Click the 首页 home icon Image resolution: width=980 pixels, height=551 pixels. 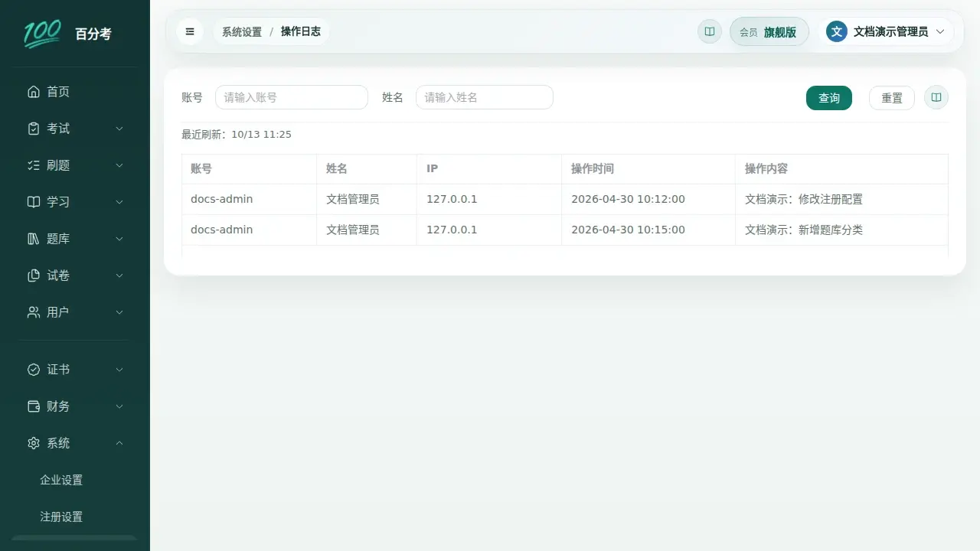[x=34, y=92]
